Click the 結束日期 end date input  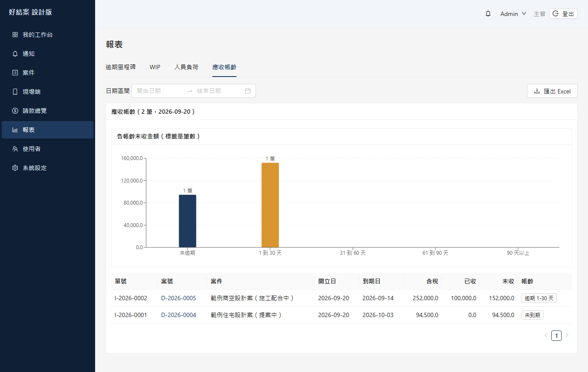218,91
